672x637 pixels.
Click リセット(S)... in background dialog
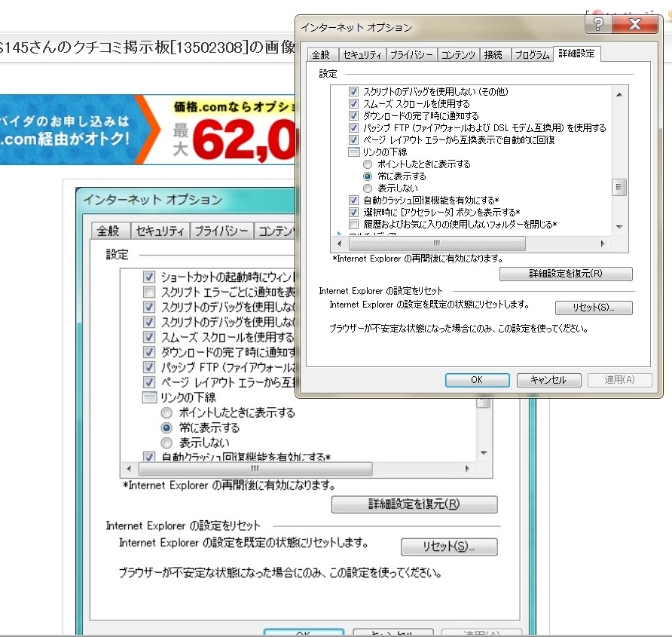tap(449, 547)
